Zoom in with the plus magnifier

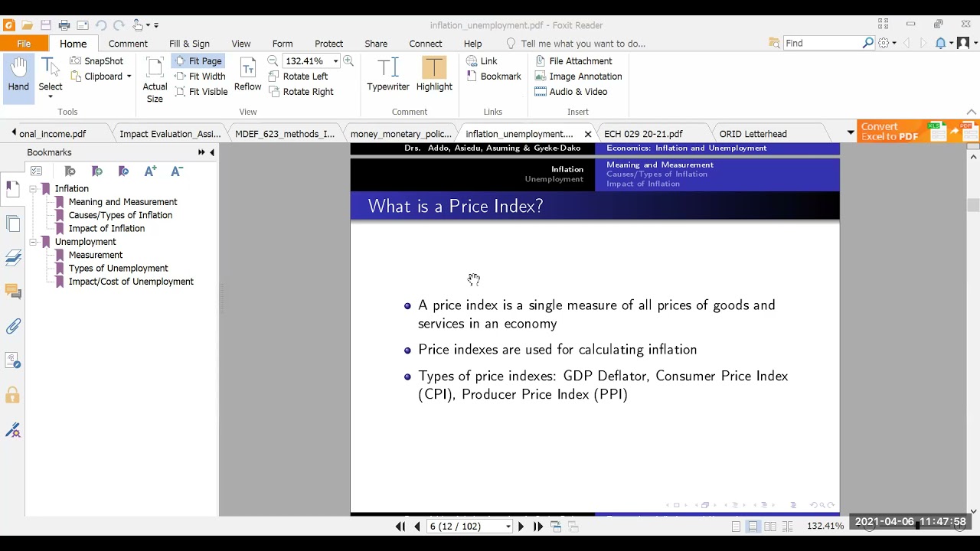[x=348, y=60]
